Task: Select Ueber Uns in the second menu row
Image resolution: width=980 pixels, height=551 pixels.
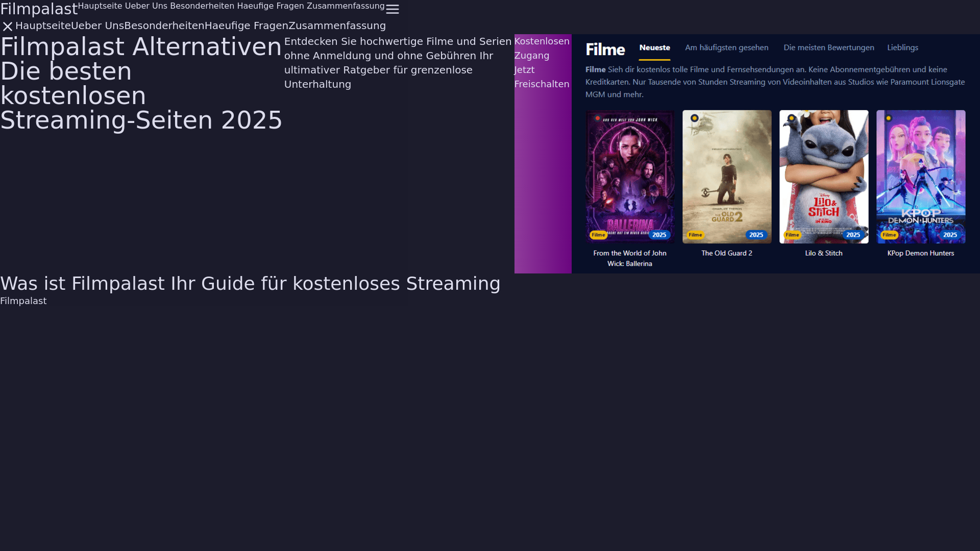Action: [x=97, y=26]
